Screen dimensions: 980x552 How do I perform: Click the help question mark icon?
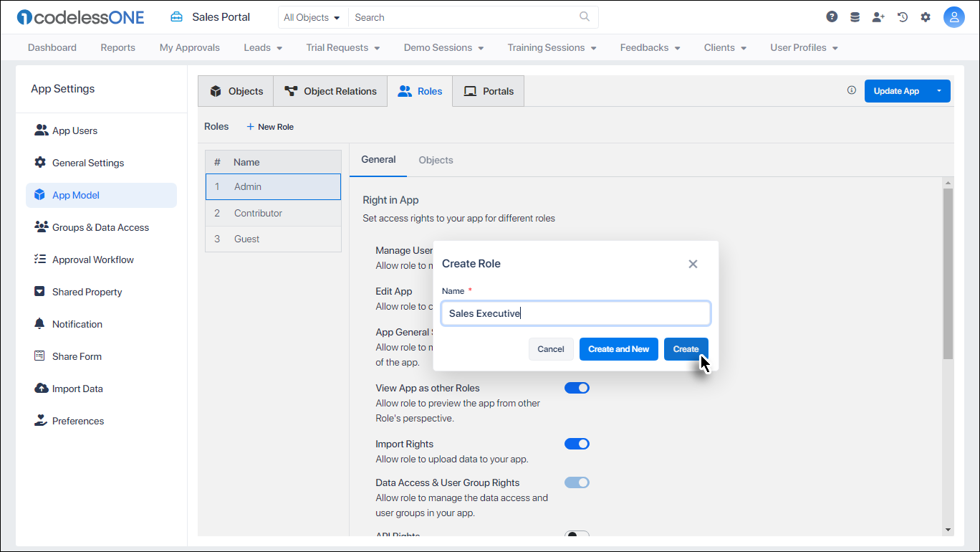coord(832,16)
